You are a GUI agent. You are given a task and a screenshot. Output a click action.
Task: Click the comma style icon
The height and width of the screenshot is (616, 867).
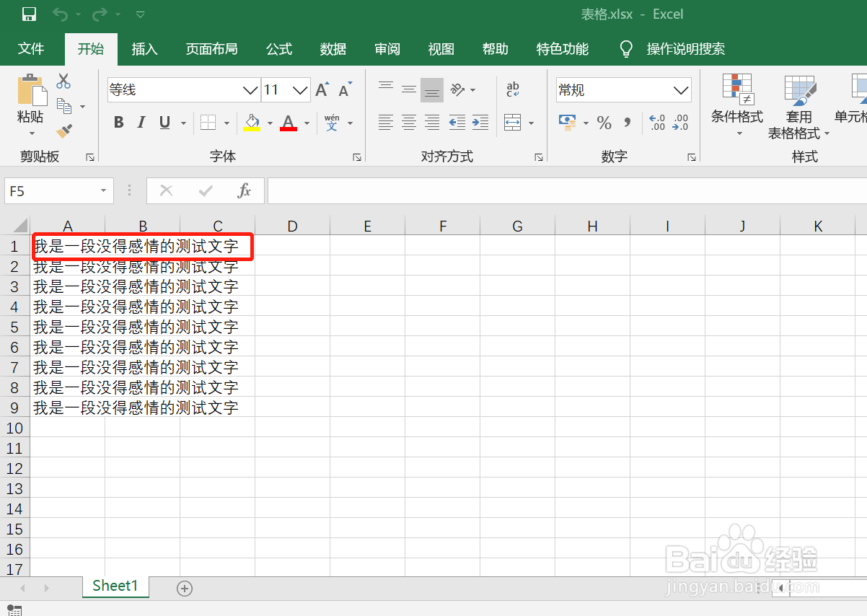pos(627,122)
